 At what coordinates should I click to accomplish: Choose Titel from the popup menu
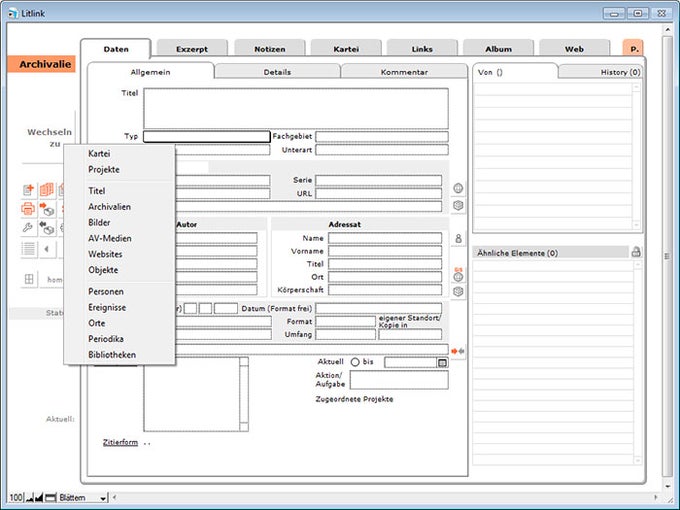pyautogui.click(x=97, y=191)
